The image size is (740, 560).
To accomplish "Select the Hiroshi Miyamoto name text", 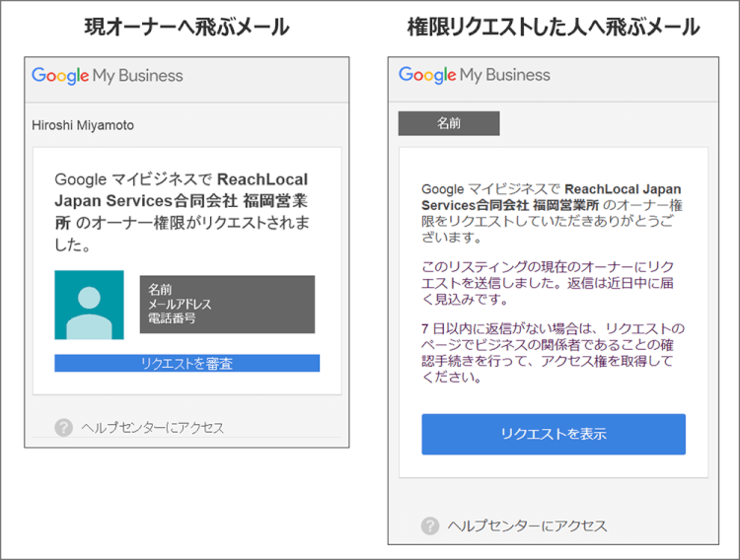I will point(83,125).
